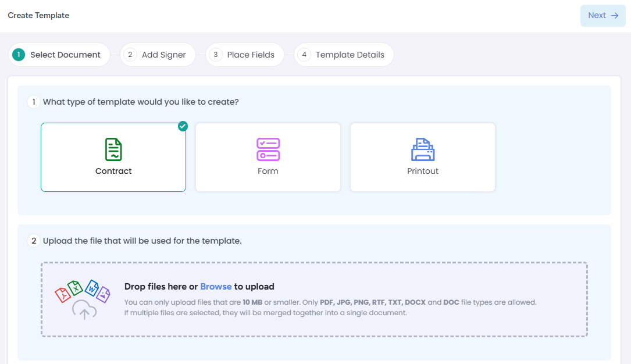Screen dimensions: 631x364
Task: Click the 'Printout' label text
Action: [x=423, y=171]
